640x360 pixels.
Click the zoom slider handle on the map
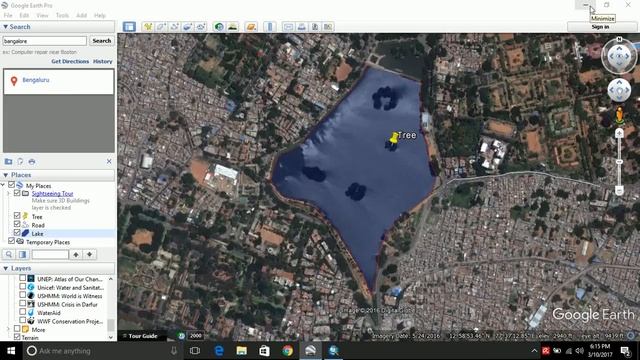click(619, 162)
